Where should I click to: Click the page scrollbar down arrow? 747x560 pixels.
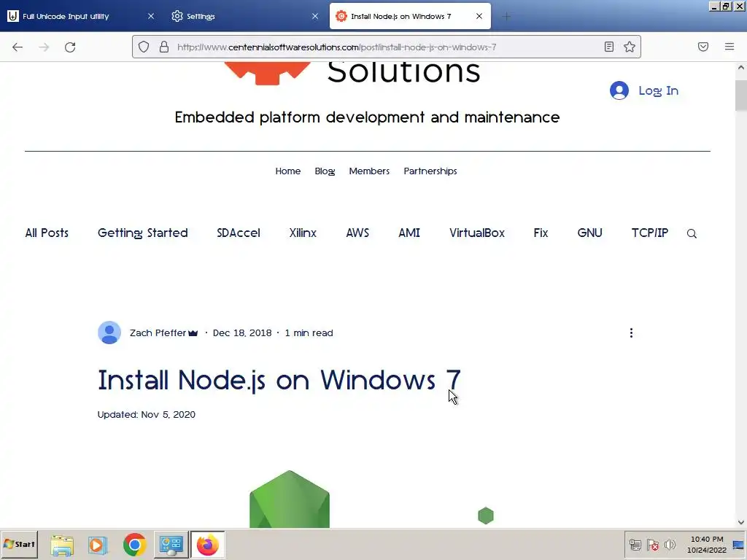coord(741,522)
